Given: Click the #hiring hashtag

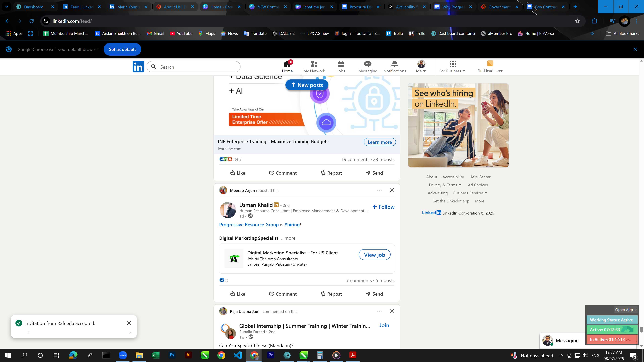Looking at the screenshot, I should pos(292,225).
